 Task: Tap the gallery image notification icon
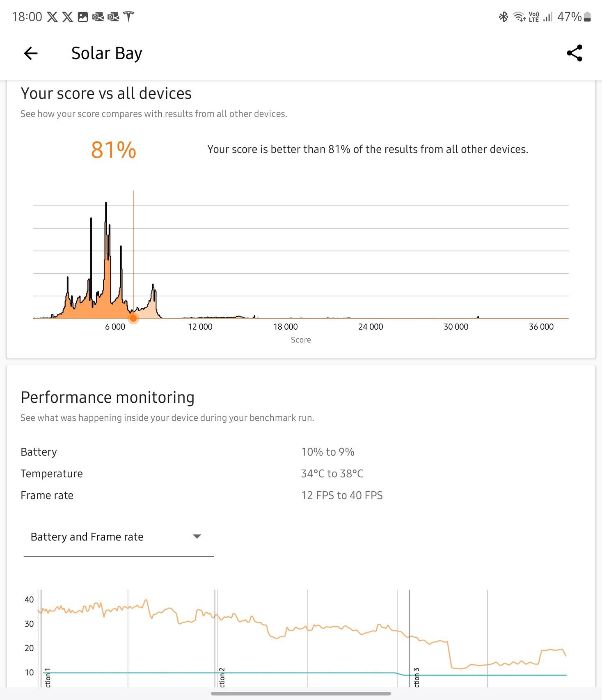pyautogui.click(x=83, y=17)
